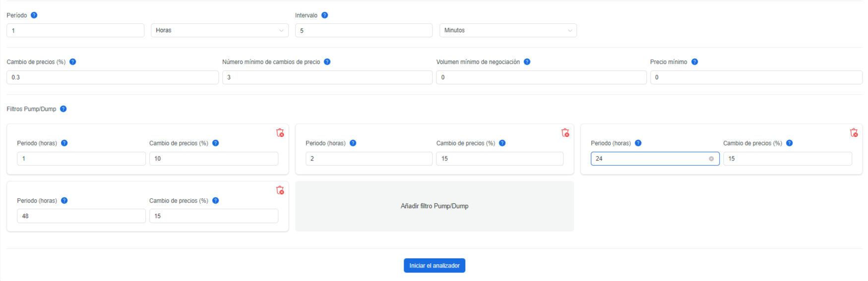
Task: View help for Cambio de precios (%) at top
Action: coord(73,61)
